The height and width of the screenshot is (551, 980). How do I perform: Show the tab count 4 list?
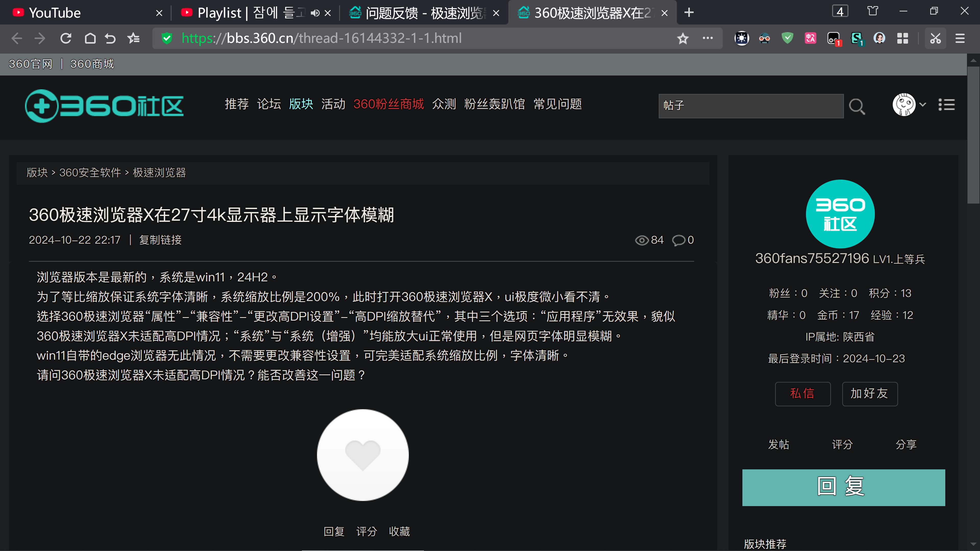tap(840, 11)
